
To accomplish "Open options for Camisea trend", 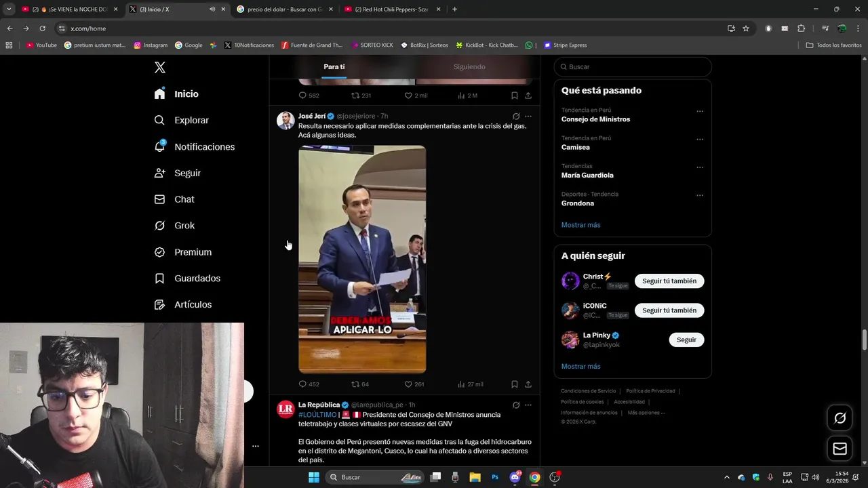I will tap(700, 140).
